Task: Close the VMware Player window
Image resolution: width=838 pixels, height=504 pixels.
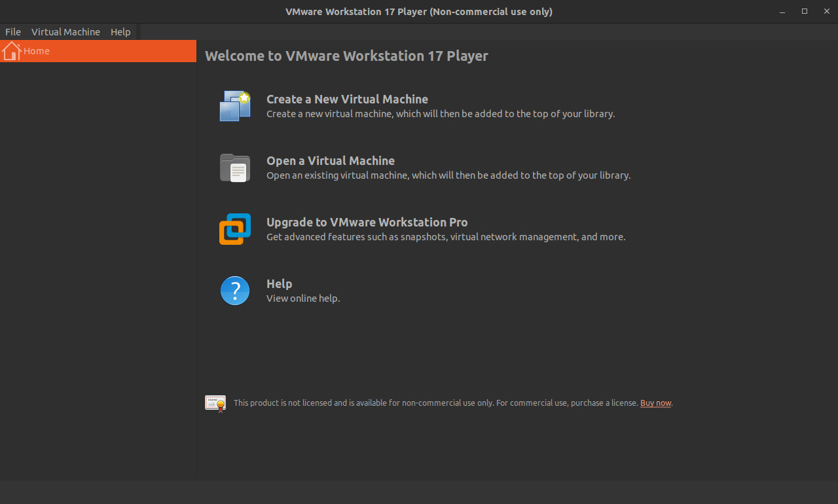Action: tap(826, 12)
